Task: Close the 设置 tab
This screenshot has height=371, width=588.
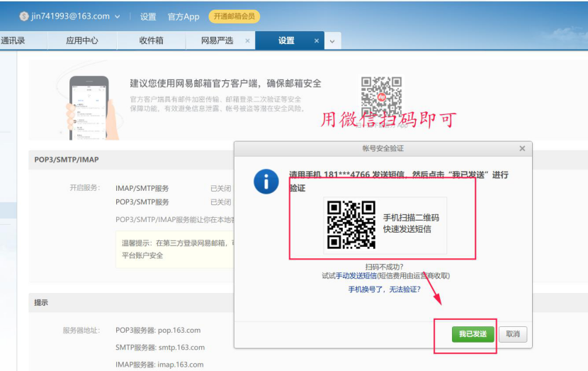Action: point(317,40)
